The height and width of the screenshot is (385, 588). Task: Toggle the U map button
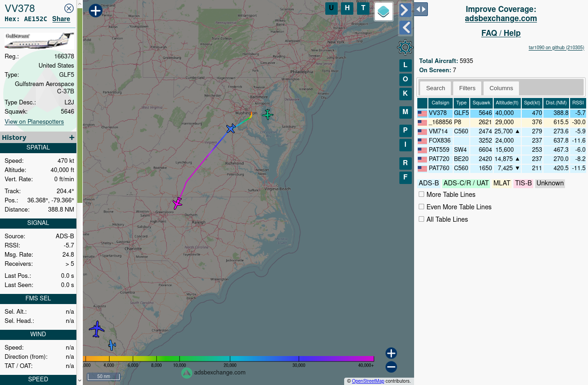pos(331,8)
